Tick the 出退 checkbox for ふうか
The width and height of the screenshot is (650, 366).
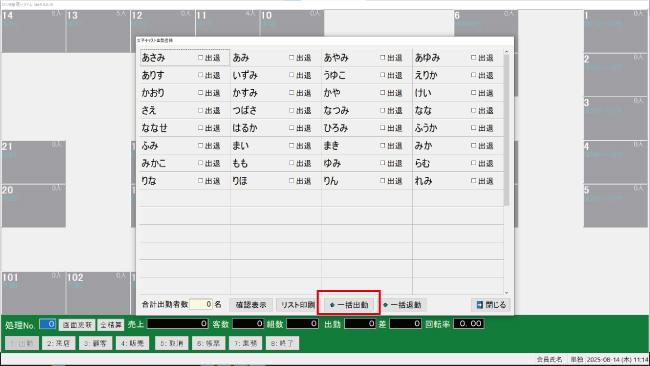coord(473,128)
